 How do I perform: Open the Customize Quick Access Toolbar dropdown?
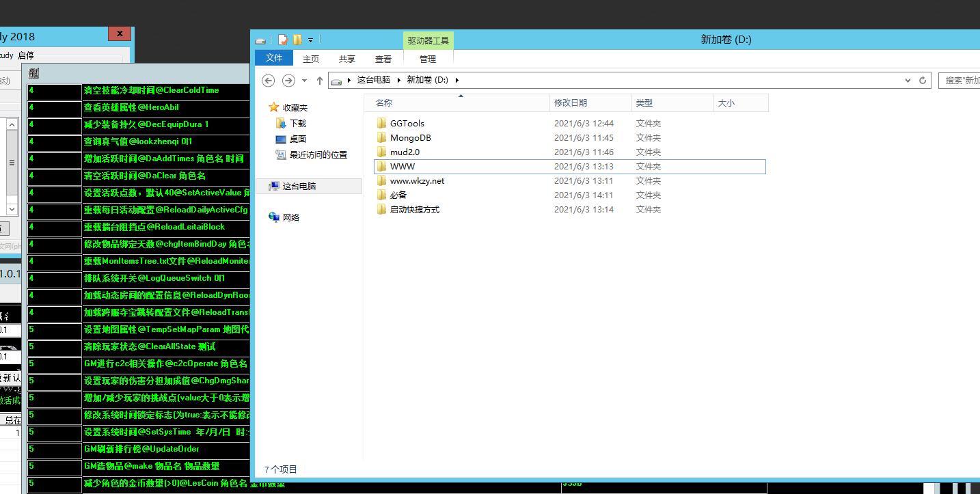310,40
